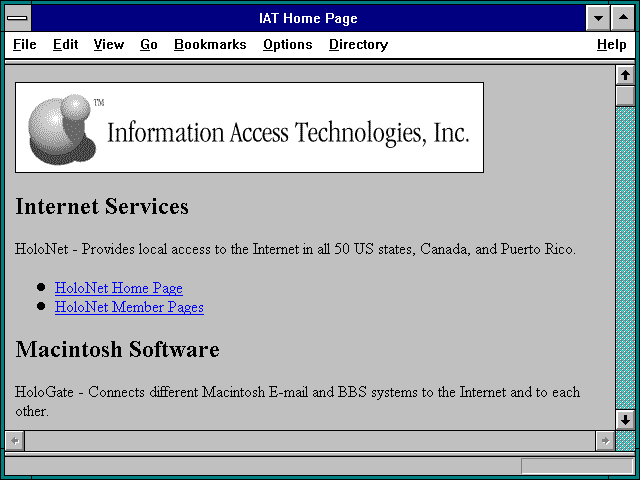The width and height of the screenshot is (640, 480).
Task: Open the Edit menu
Action: (65, 44)
